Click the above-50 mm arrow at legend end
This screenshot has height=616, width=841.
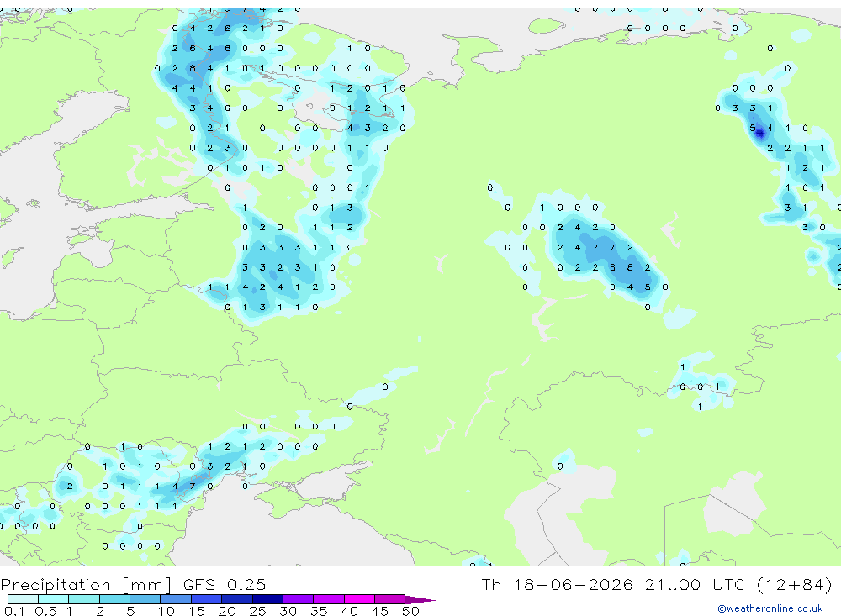point(420,599)
